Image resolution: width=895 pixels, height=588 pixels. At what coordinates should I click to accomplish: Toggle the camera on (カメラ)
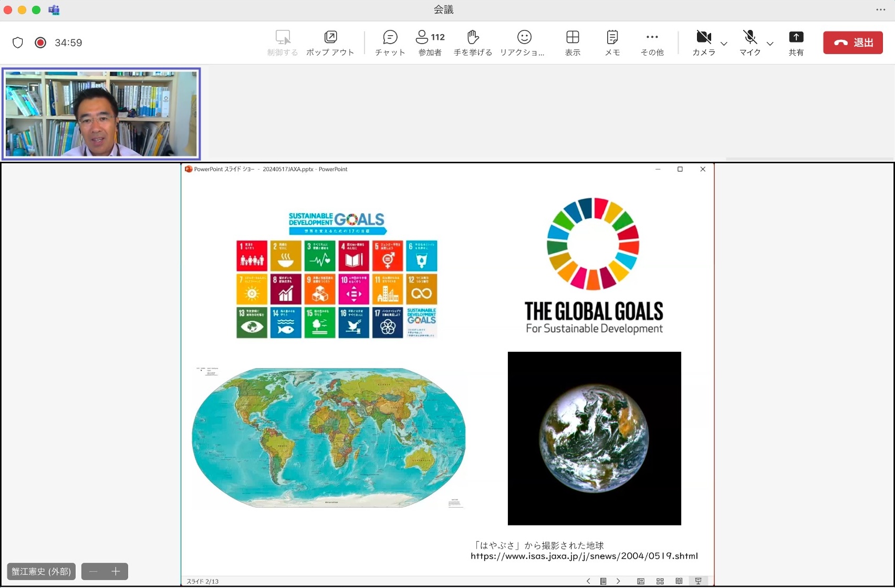click(704, 43)
